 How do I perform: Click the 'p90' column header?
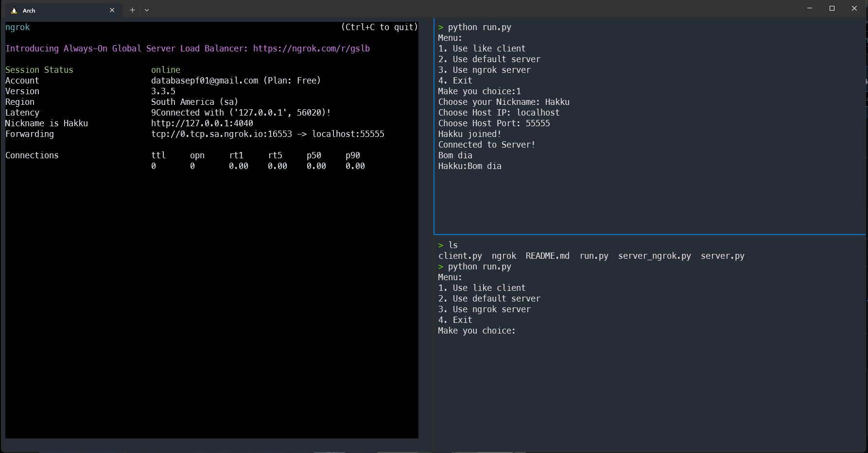point(353,155)
